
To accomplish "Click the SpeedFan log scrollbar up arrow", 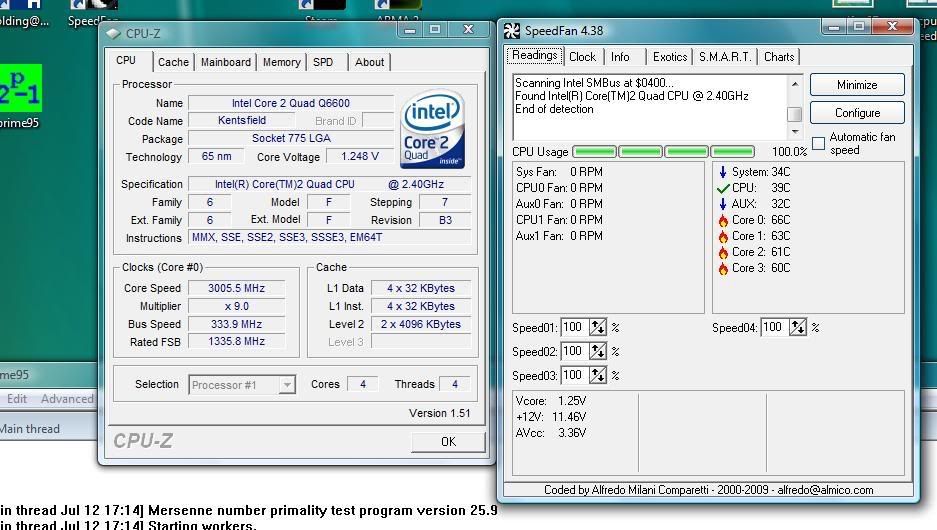I will click(794, 84).
